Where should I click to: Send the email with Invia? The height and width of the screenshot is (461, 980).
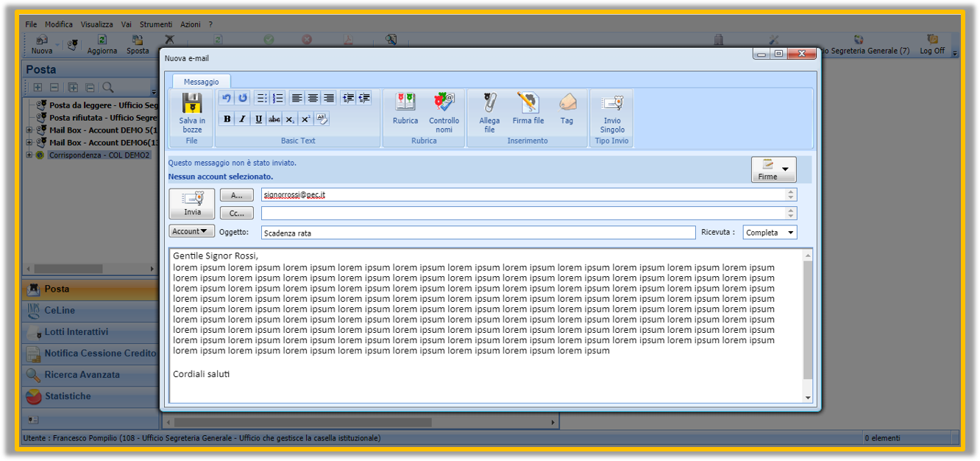[192, 203]
